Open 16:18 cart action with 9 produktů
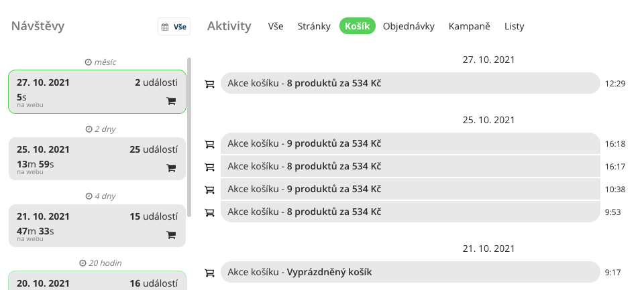Screen dimensions: 644x290 coord(409,144)
